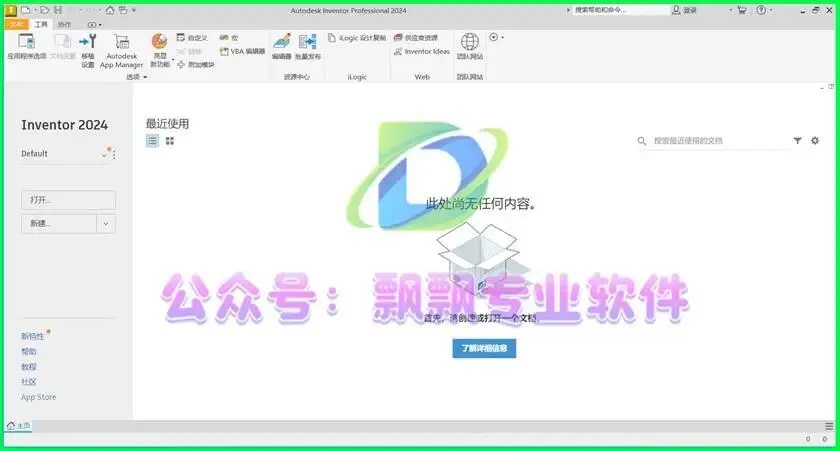Open Add-Ins manager (附加模块)
The width and height of the screenshot is (840, 451).
(196, 65)
